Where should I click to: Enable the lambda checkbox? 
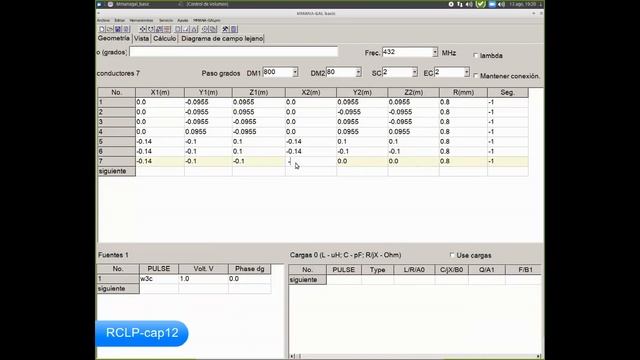[476, 56]
